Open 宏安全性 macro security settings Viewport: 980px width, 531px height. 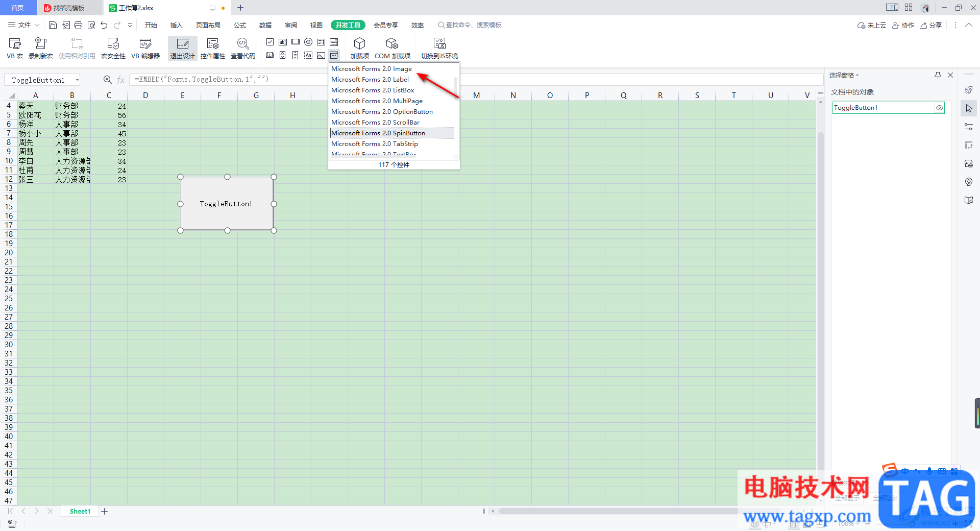(113, 49)
